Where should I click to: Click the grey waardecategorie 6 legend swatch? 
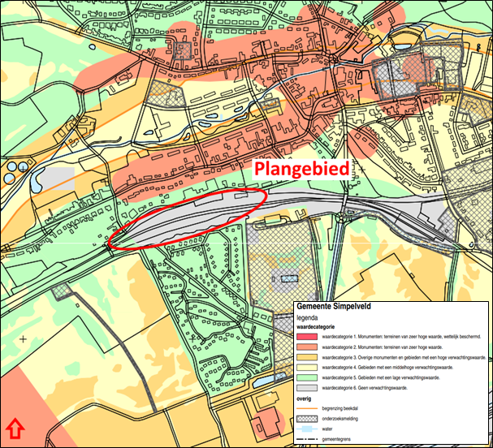[308, 388]
